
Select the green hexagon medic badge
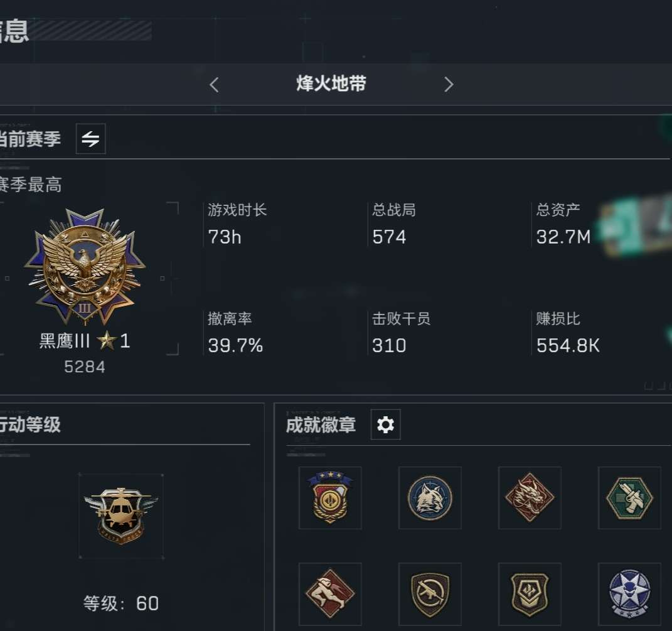[x=629, y=498]
